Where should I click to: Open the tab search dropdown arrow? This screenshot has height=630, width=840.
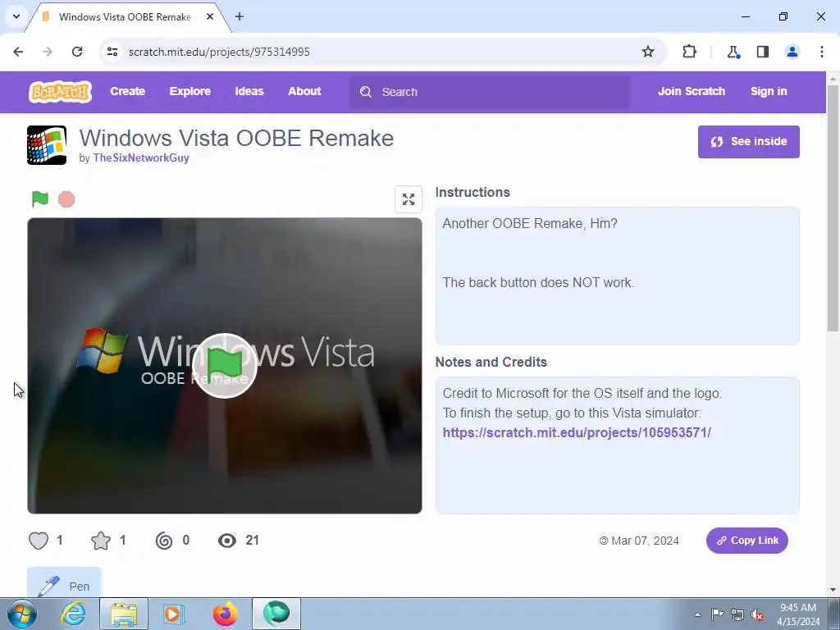coord(16,16)
